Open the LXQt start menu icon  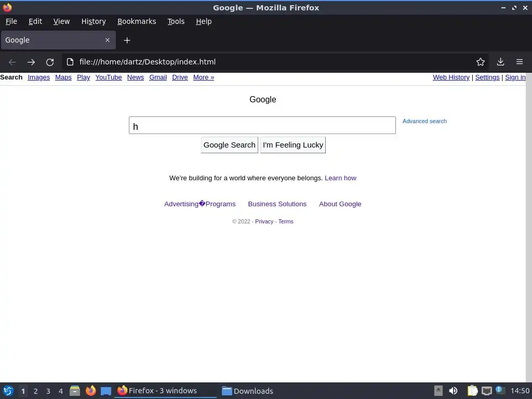(8, 391)
